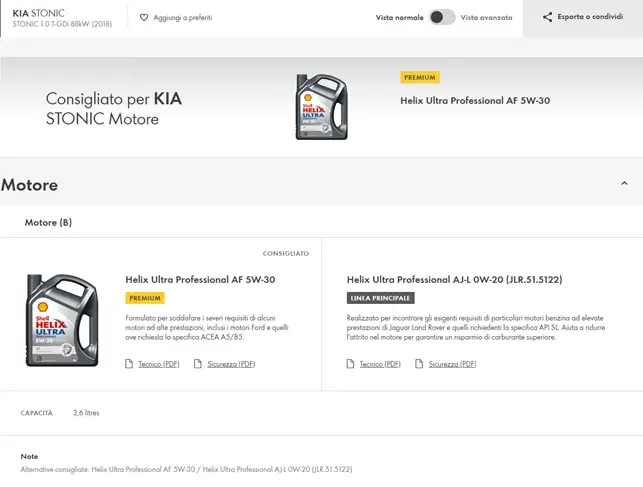Toggle the Vista normale / Vista avanzata switch
This screenshot has height=487, width=643.
(442, 17)
